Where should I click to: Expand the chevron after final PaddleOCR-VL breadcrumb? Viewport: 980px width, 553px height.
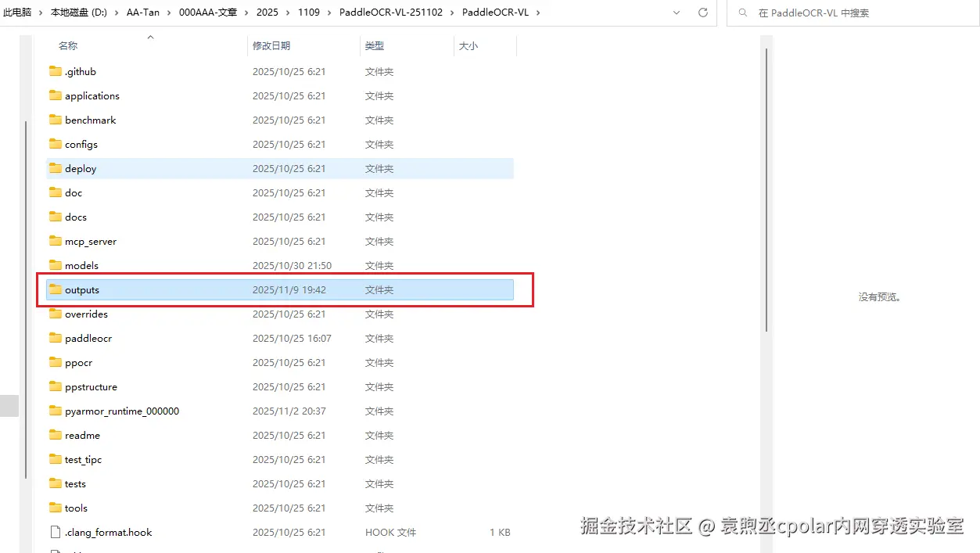pos(537,13)
